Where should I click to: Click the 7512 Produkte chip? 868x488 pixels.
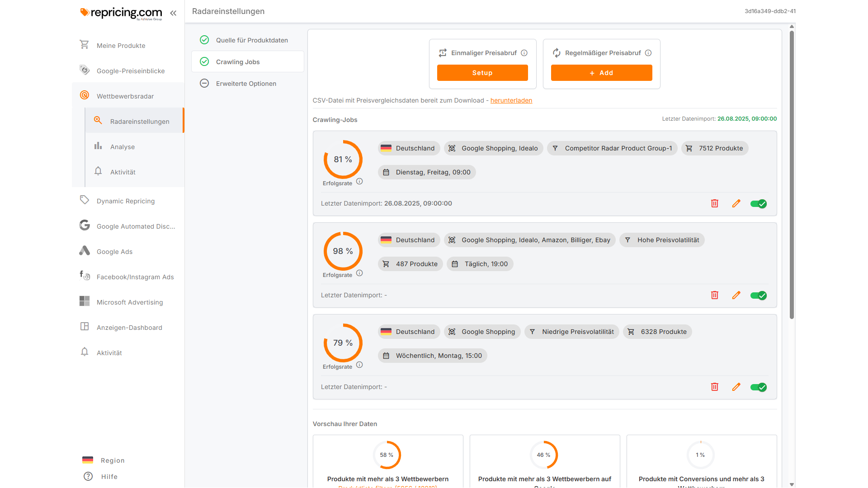[715, 148]
